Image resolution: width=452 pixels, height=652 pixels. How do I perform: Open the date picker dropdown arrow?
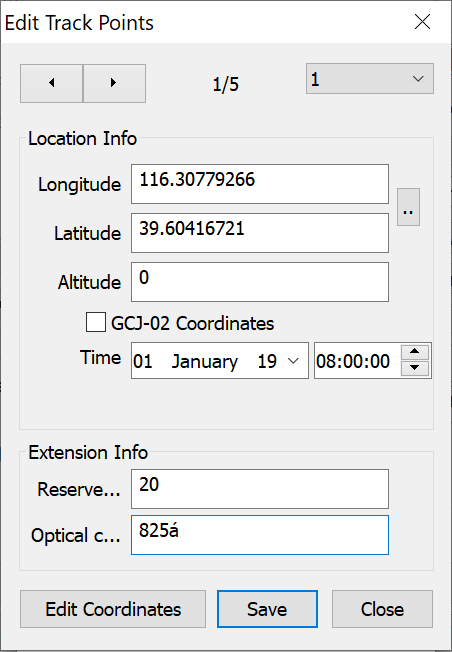pyautogui.click(x=294, y=361)
